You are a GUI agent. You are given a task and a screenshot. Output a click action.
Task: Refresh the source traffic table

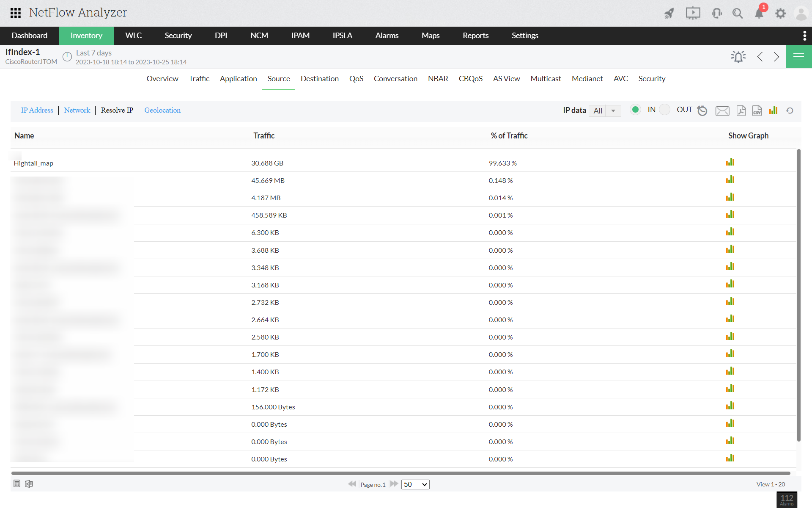click(x=790, y=110)
